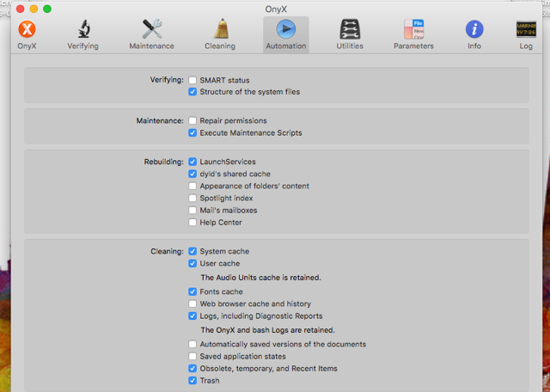The image size is (550, 392).
Task: Enable Web browser cache and history
Action: pos(192,303)
